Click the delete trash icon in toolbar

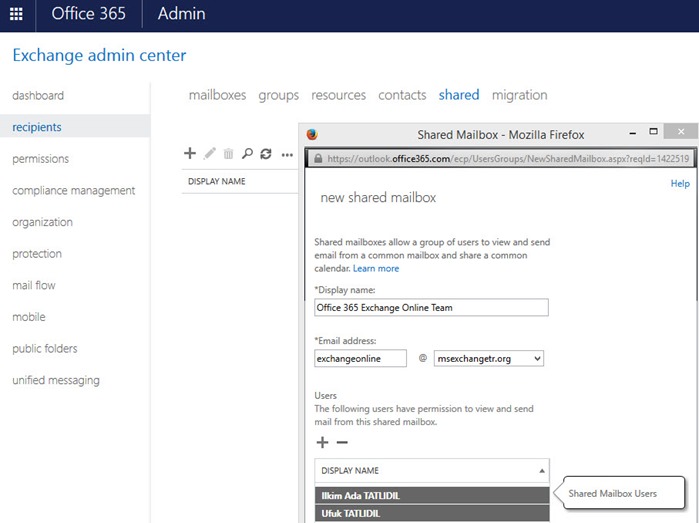(228, 154)
